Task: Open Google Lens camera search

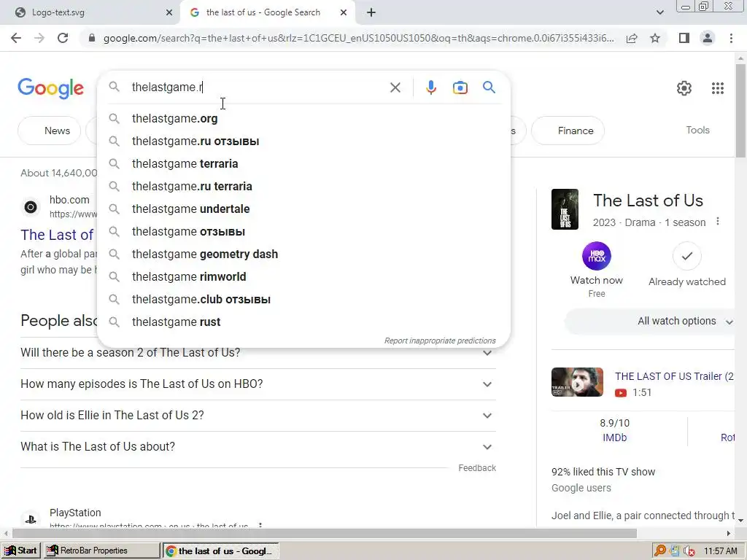Action: click(460, 87)
